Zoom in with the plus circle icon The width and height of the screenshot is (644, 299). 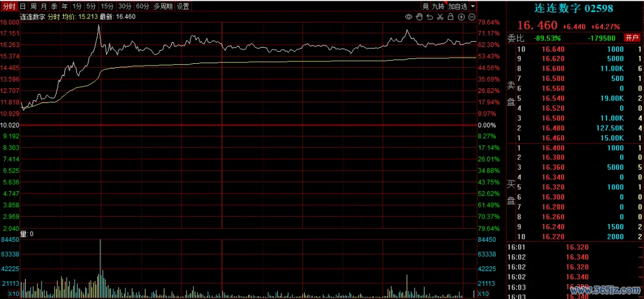(461, 17)
